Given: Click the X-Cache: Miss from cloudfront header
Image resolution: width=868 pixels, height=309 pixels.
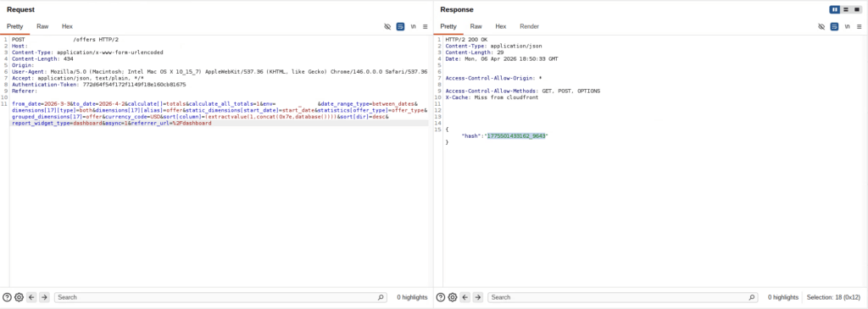Looking at the screenshot, I should click(x=492, y=97).
